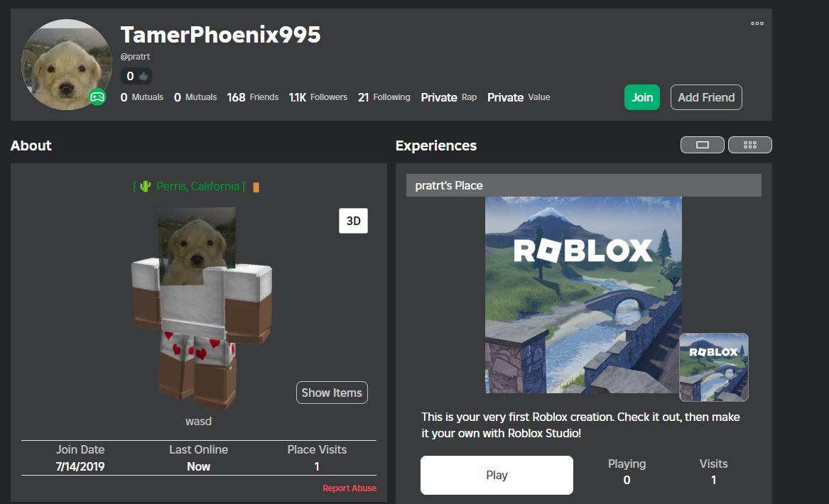
Task: Click the wasd description text
Action: coord(198,421)
